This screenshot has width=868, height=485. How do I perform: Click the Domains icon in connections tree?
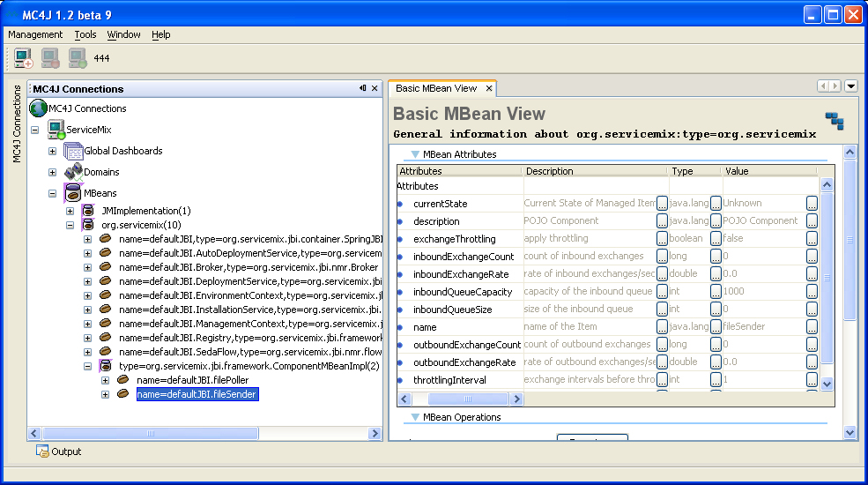(x=73, y=172)
